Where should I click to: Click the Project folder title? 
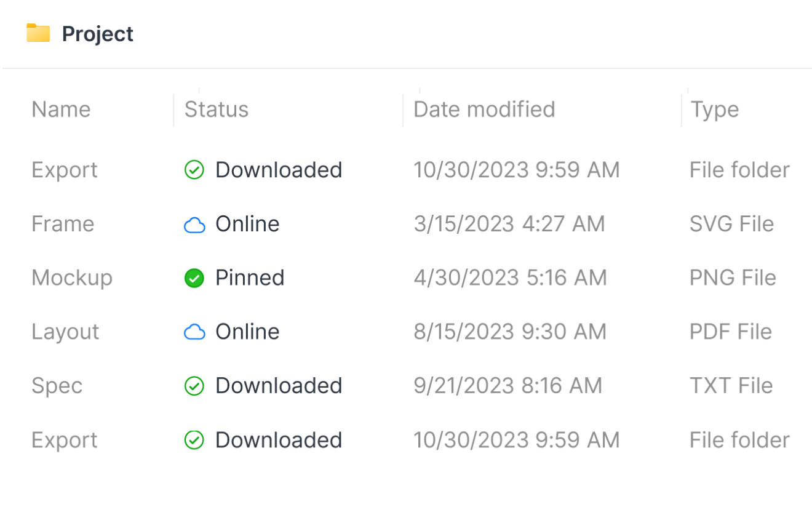point(98,34)
